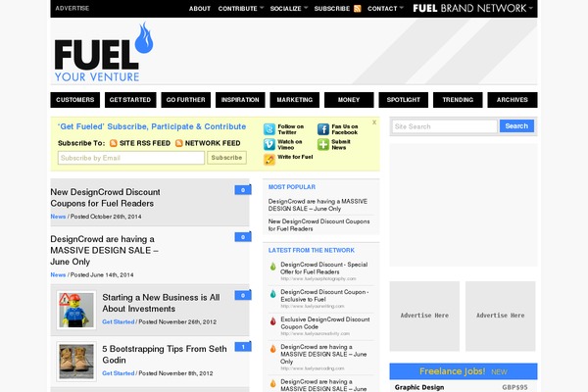
Task: Click the Write for Fuel pencil icon
Action: point(269,160)
